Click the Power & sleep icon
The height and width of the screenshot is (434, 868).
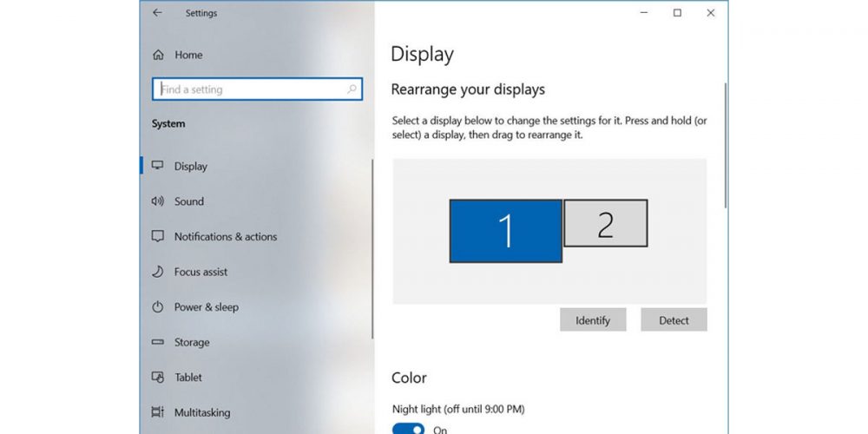tap(158, 307)
